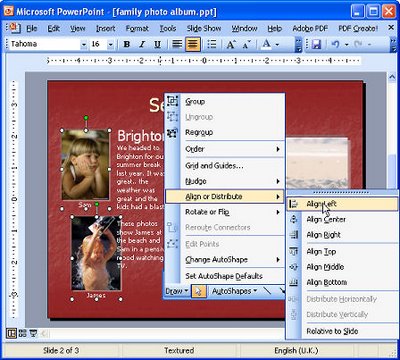Select Objects arrow tool in Drawing toolbar

199,291
